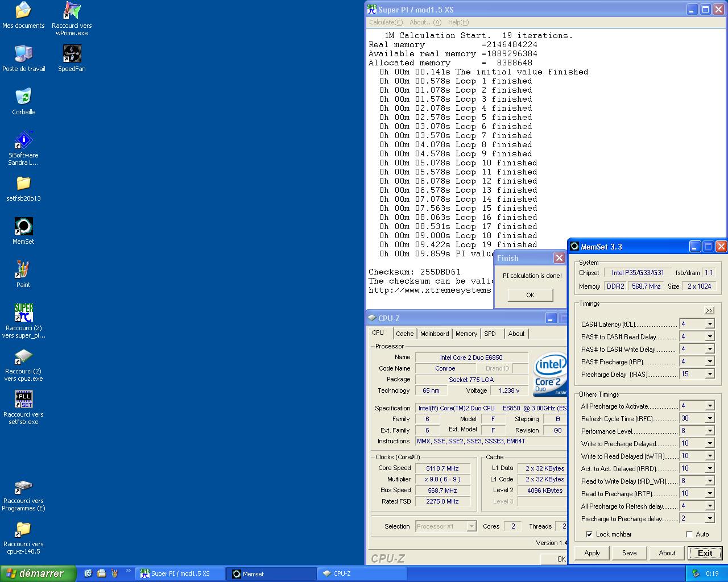Click the About button in MemSet
The height and width of the screenshot is (582, 728).
(x=667, y=553)
